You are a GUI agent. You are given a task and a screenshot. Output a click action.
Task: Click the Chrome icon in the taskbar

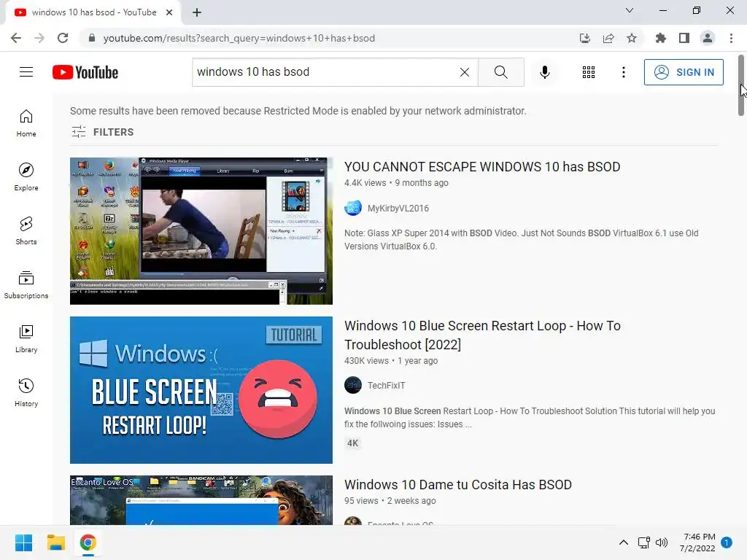coord(88,542)
